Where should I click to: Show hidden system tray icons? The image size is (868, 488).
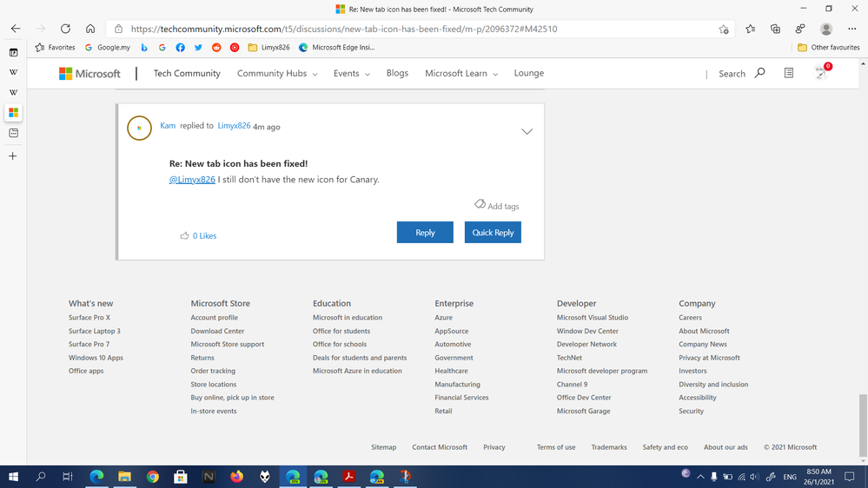(x=700, y=477)
